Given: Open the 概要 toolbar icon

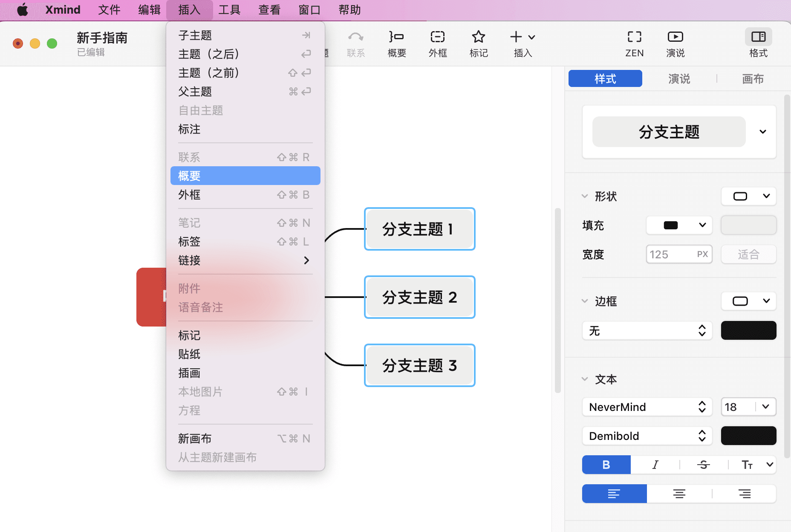Looking at the screenshot, I should (396, 43).
